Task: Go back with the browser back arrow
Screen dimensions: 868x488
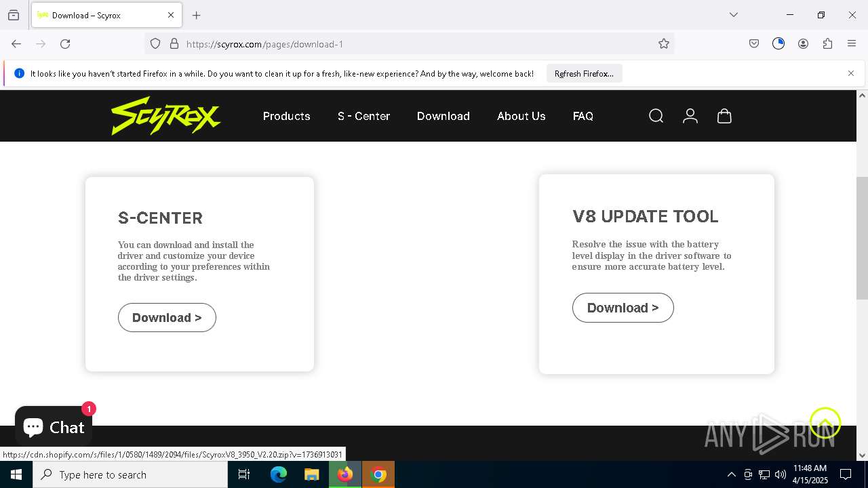Action: 16,43
